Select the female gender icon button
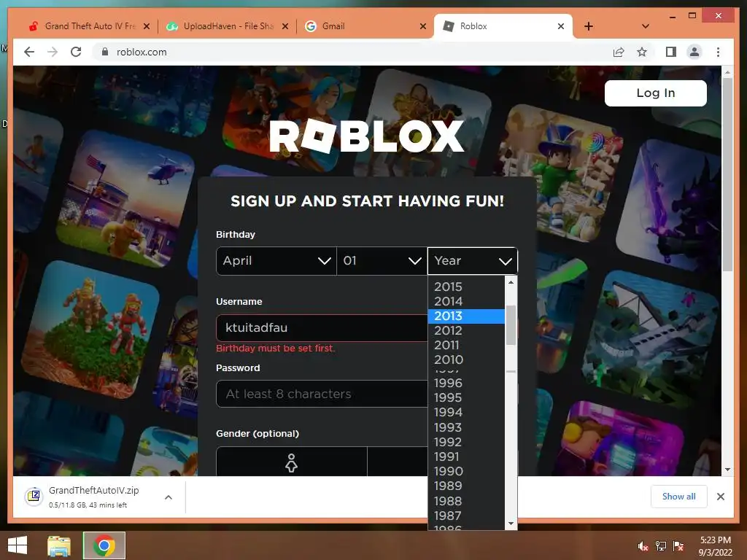 click(292, 462)
